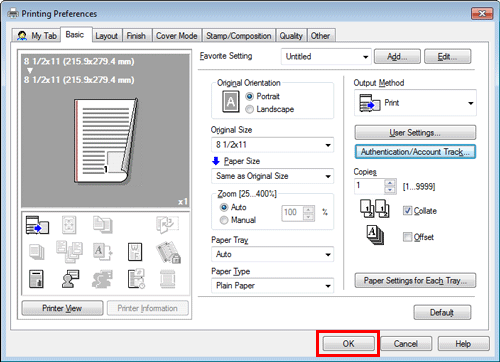The width and height of the screenshot is (500, 362).
Task: Enable the Offset checkbox
Action: [x=407, y=237]
